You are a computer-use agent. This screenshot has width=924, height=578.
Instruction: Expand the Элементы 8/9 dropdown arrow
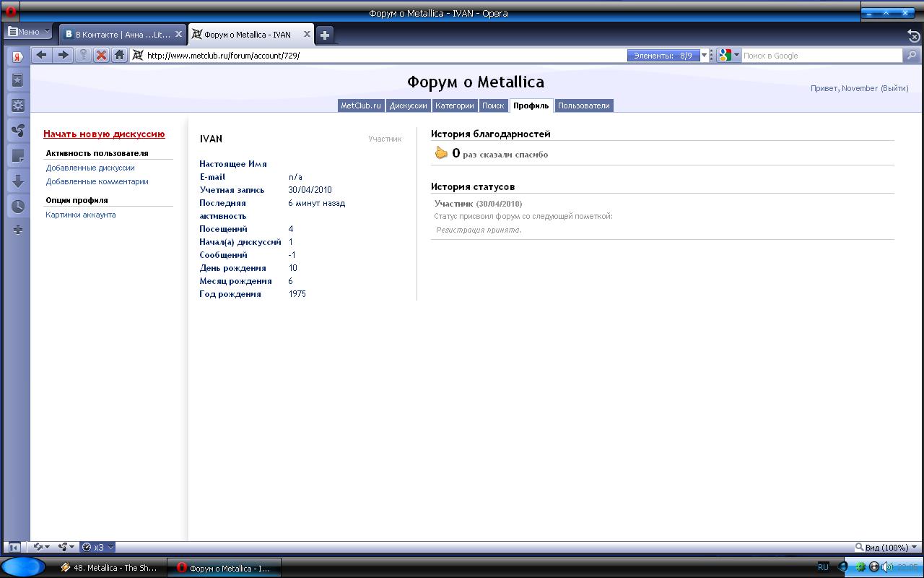pyautogui.click(x=705, y=56)
